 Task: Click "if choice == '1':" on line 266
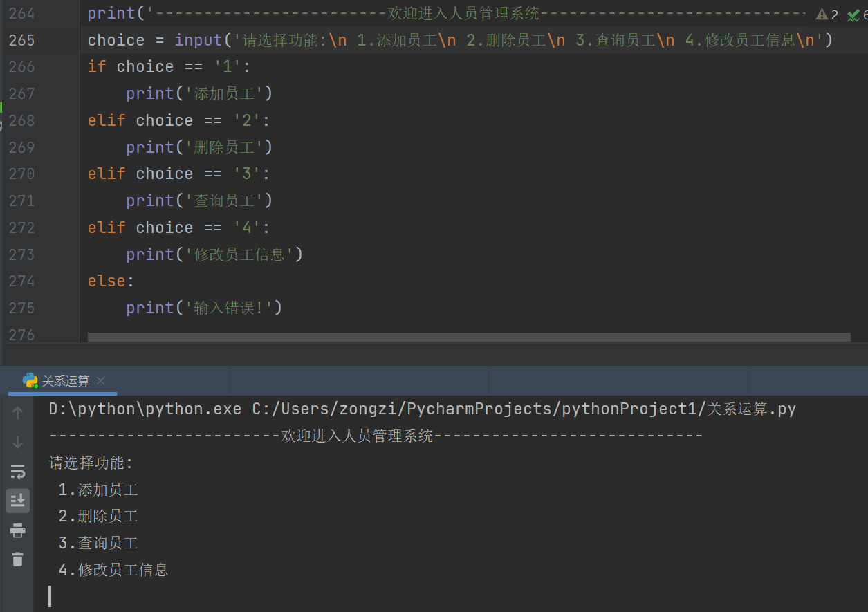point(169,66)
